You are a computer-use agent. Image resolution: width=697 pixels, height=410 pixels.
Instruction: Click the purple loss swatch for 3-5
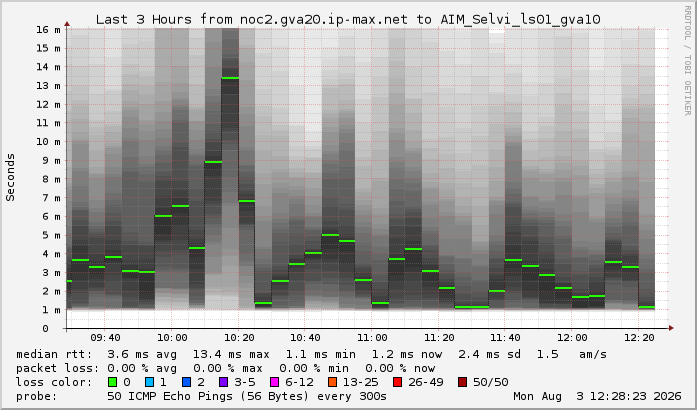(x=224, y=382)
